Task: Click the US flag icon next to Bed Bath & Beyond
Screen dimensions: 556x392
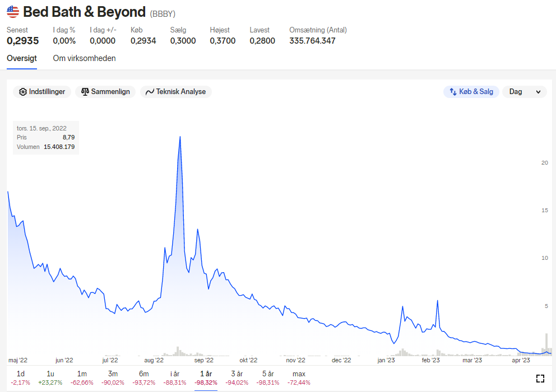Action: [13, 12]
